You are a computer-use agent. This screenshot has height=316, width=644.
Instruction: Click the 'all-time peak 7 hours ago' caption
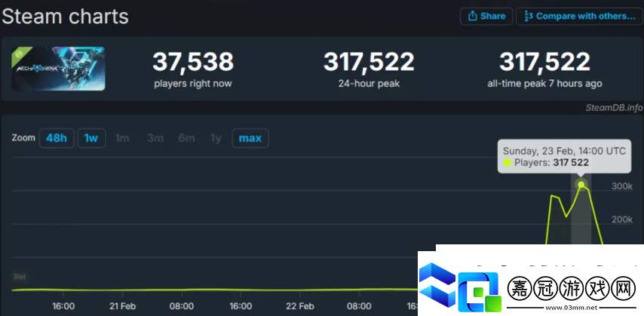click(544, 84)
